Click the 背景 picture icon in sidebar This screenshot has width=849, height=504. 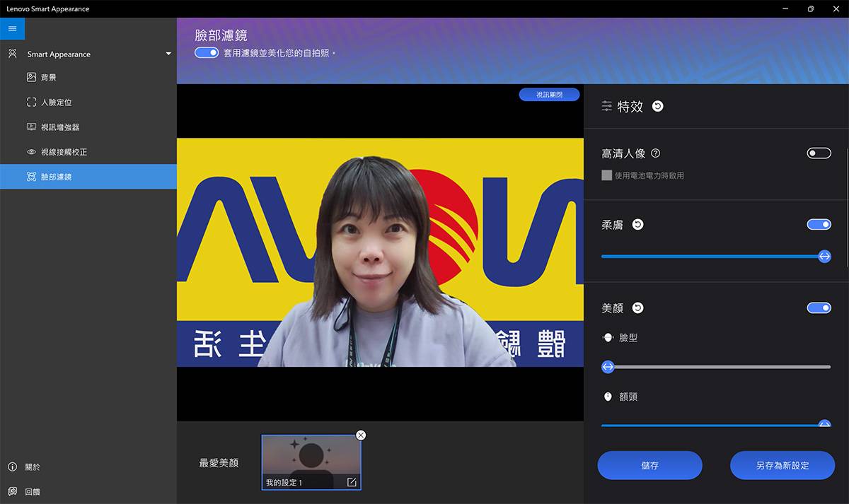(x=31, y=77)
